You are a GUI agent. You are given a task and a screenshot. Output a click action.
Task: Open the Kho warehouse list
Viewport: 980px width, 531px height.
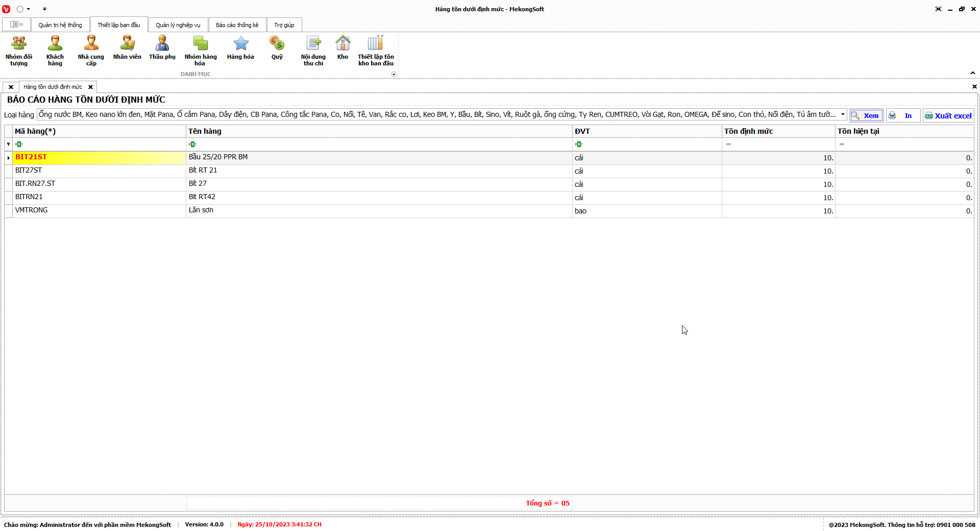[343, 49]
